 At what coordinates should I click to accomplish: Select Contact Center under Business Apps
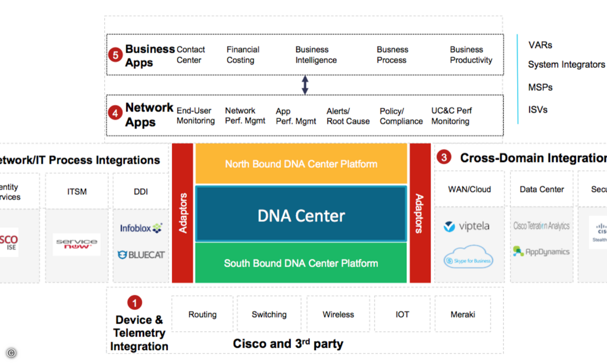coord(191,55)
